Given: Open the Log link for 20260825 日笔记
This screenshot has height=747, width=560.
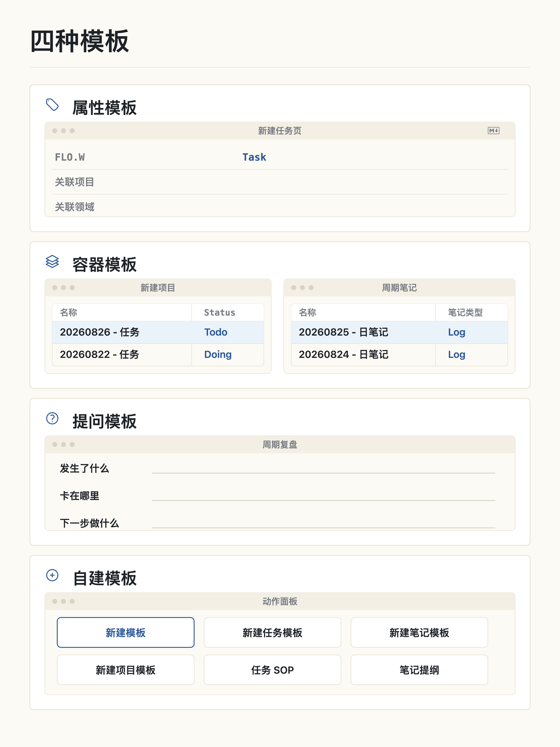Looking at the screenshot, I should click(457, 332).
